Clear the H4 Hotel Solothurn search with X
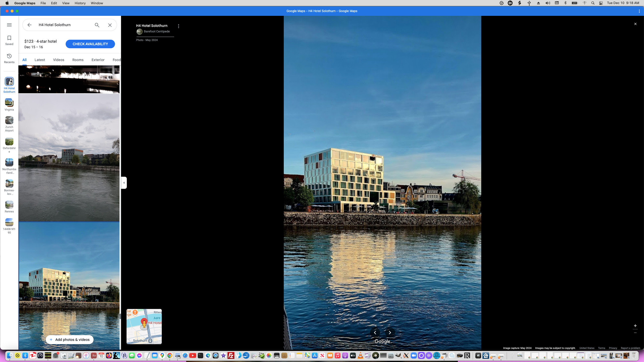The width and height of the screenshot is (644, 362). [110, 25]
